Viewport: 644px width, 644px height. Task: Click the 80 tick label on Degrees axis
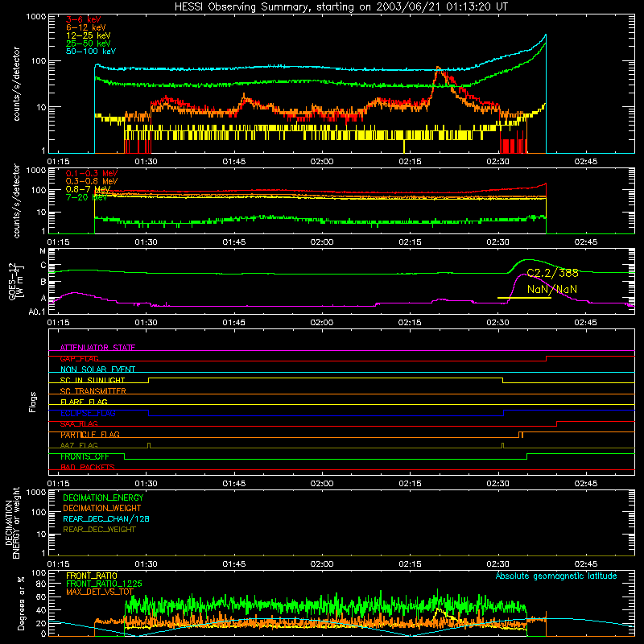point(41,584)
